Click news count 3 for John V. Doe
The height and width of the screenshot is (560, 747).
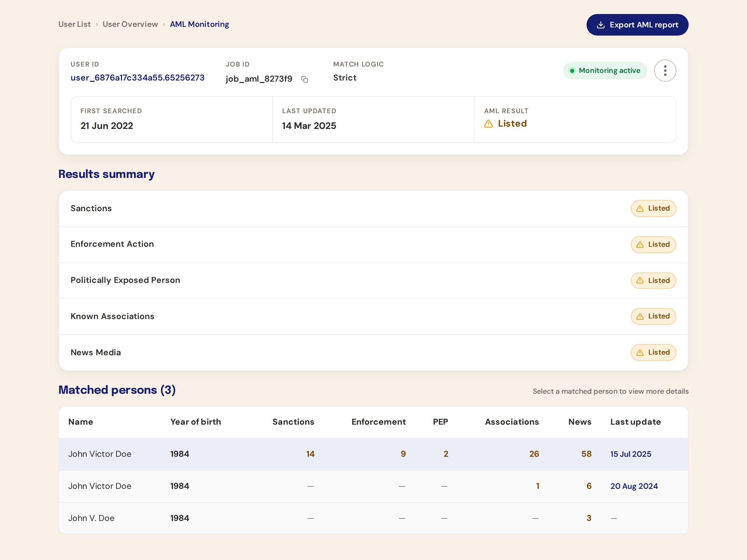[x=589, y=518]
